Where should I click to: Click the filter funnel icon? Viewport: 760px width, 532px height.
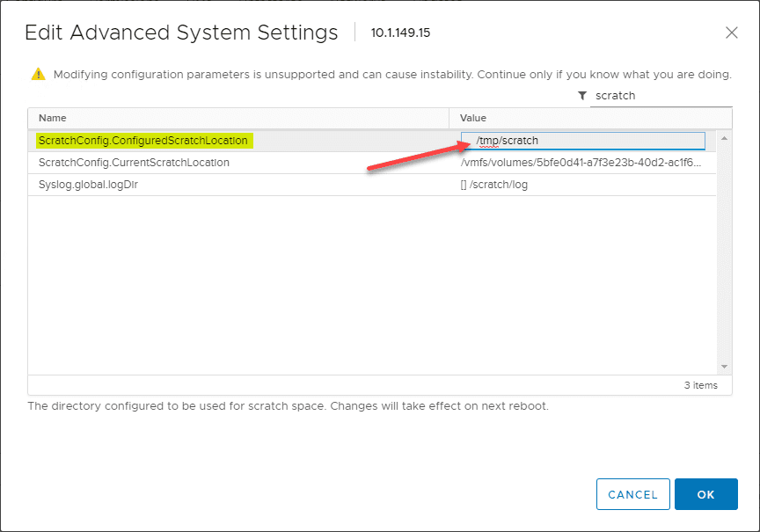coord(582,96)
